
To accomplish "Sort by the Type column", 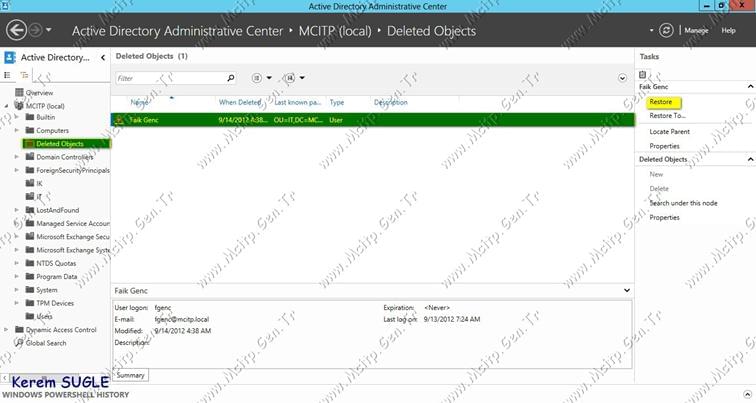I will 337,102.
